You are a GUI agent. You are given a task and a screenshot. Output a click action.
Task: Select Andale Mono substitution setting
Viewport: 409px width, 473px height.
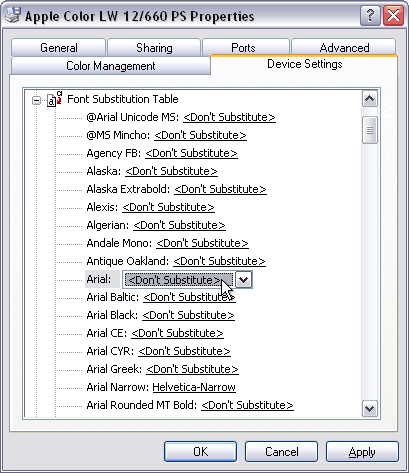pos(202,243)
